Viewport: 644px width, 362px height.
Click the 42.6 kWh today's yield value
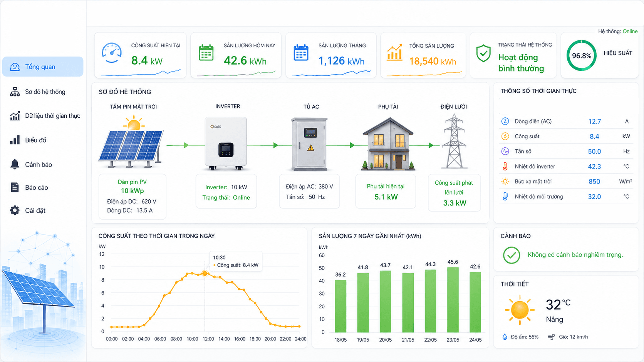click(x=245, y=60)
